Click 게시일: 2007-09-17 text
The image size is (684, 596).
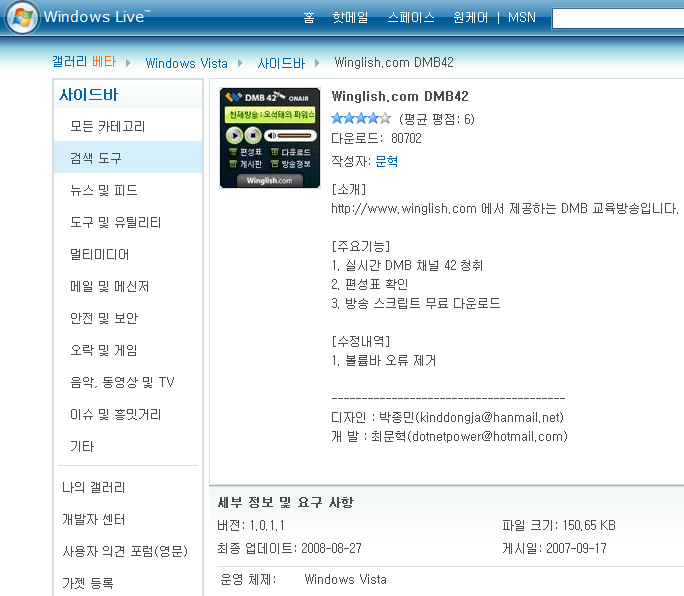[x=554, y=548]
